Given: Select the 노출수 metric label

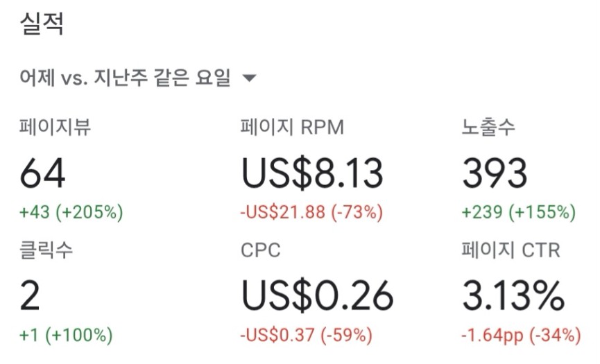Looking at the screenshot, I should (x=488, y=127).
